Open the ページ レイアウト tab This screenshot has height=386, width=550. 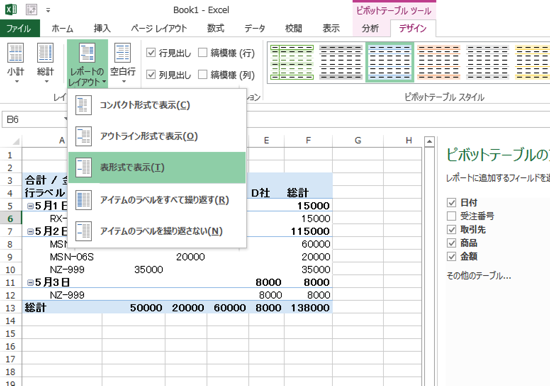click(x=159, y=28)
